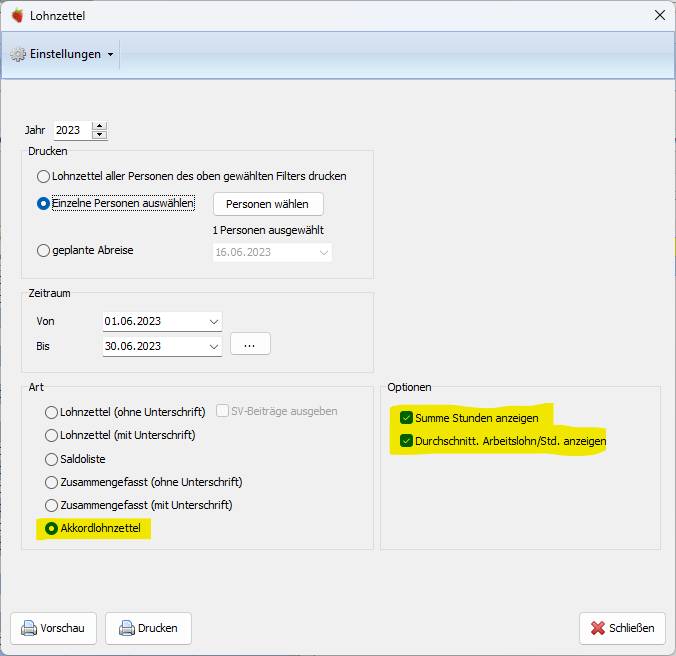
Task: Click the Drucken print button
Action: click(148, 628)
